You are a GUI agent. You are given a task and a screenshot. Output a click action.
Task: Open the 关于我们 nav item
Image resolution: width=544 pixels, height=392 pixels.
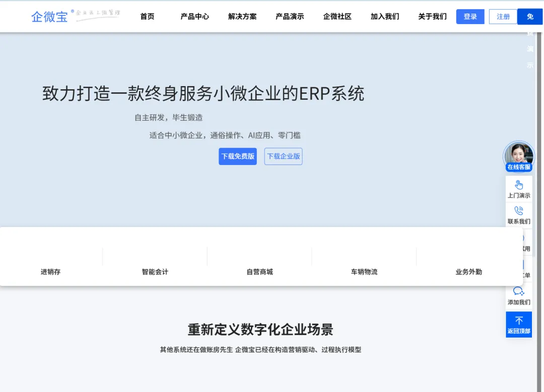point(432,16)
